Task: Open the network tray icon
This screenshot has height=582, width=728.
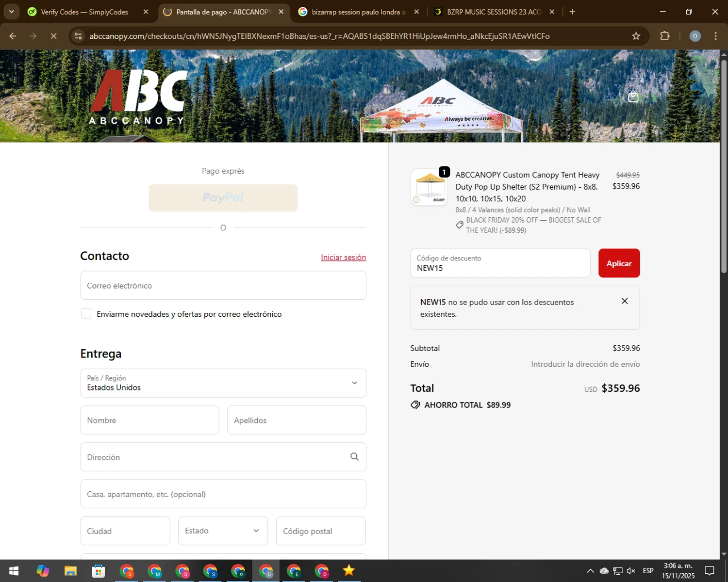Action: (x=618, y=571)
